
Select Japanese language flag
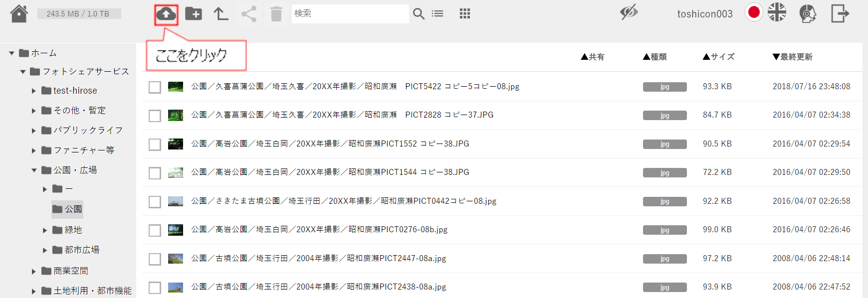[x=754, y=12]
